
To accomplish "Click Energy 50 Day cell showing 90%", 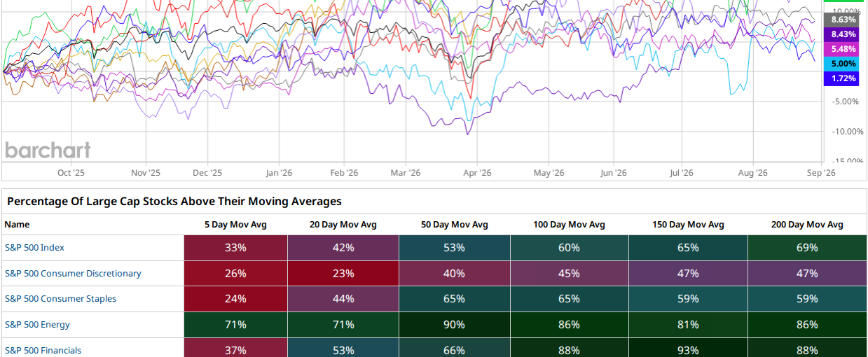I will pyautogui.click(x=454, y=325).
